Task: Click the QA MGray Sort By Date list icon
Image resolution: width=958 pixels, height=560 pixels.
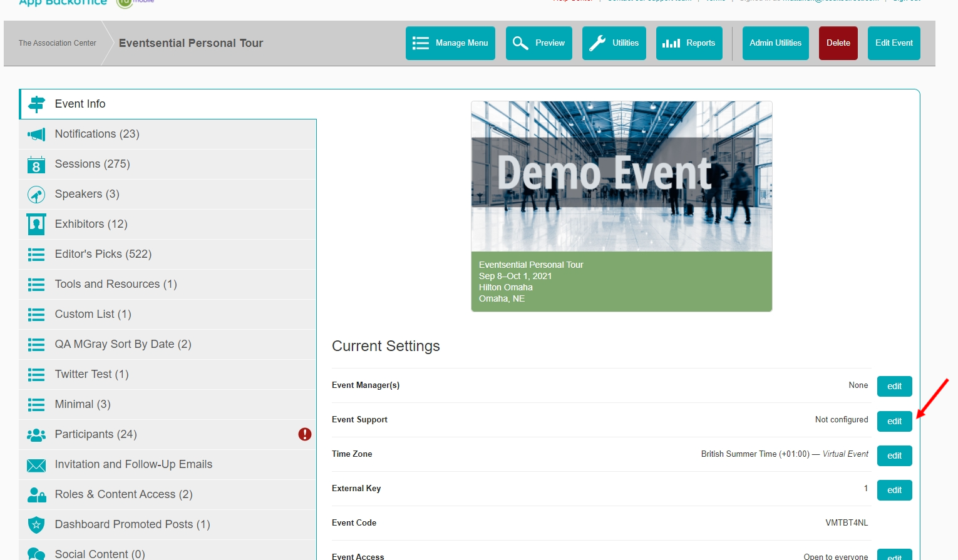Action: click(x=36, y=344)
